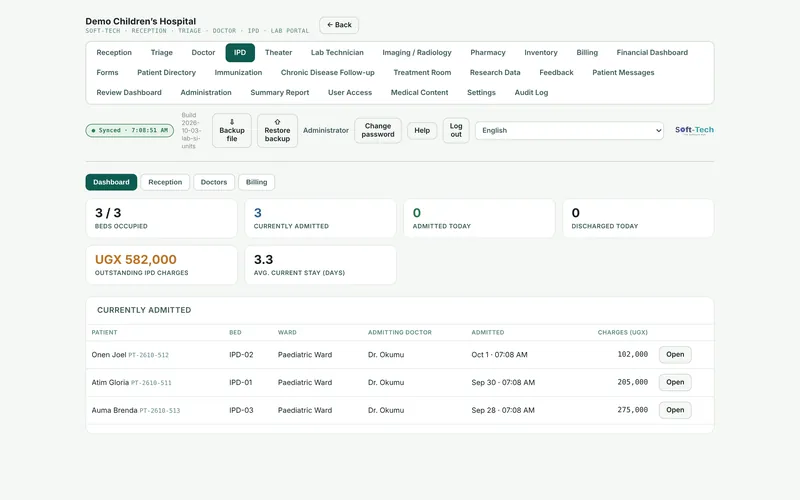The height and width of the screenshot is (500, 800).
Task: Open Patient Messages
Action: (623, 72)
